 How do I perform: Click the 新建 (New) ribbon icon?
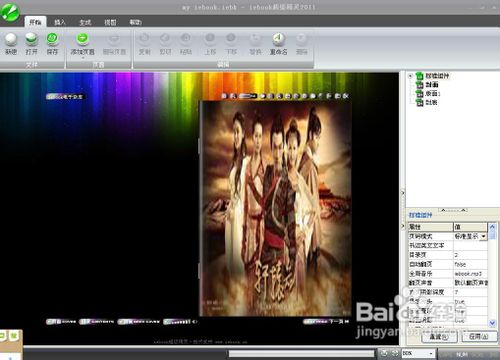coord(11,43)
